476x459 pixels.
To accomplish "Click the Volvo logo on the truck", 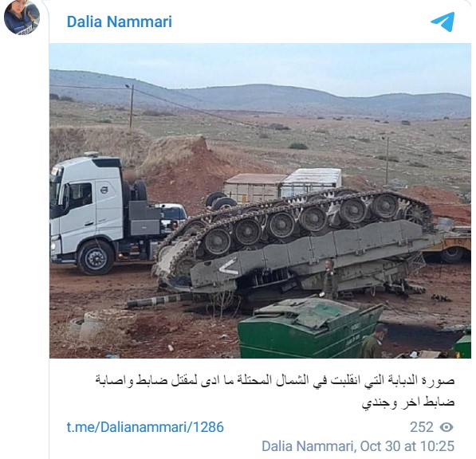I will [104, 190].
